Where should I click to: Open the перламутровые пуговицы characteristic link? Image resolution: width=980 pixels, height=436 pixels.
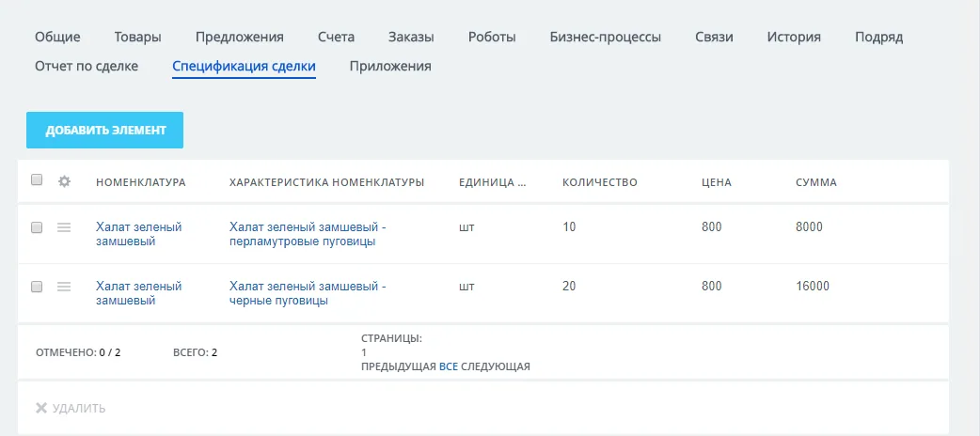(x=308, y=234)
